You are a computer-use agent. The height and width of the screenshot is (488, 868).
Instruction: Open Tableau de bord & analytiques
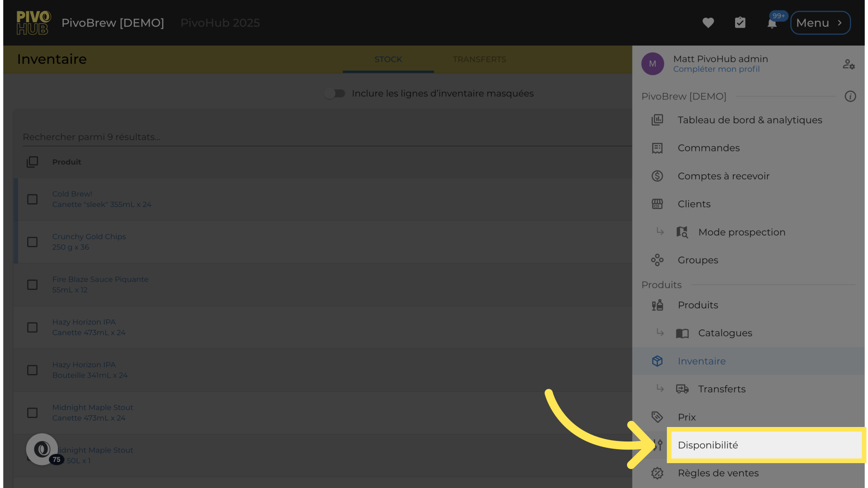click(750, 120)
